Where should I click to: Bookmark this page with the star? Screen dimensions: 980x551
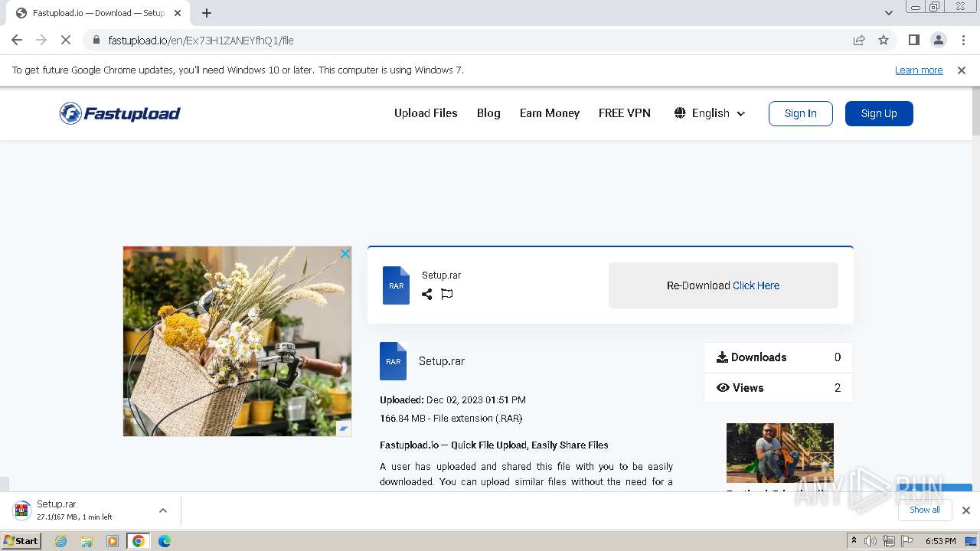tap(884, 40)
